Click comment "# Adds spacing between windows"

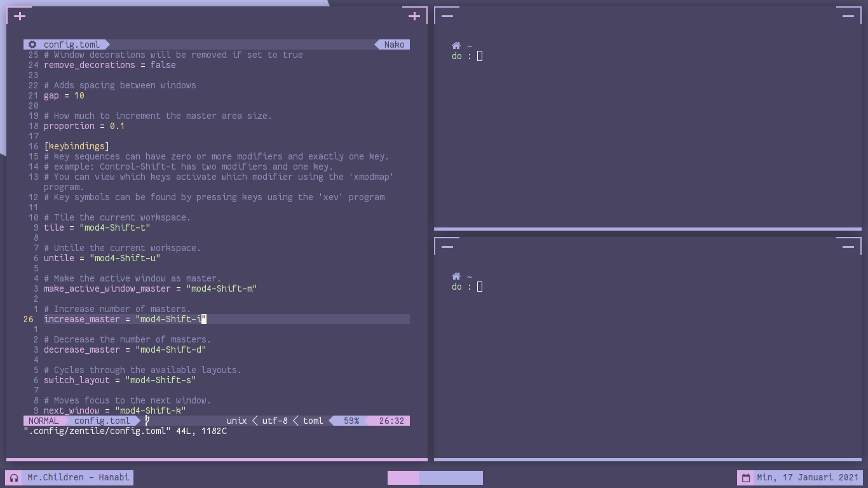[120, 85]
